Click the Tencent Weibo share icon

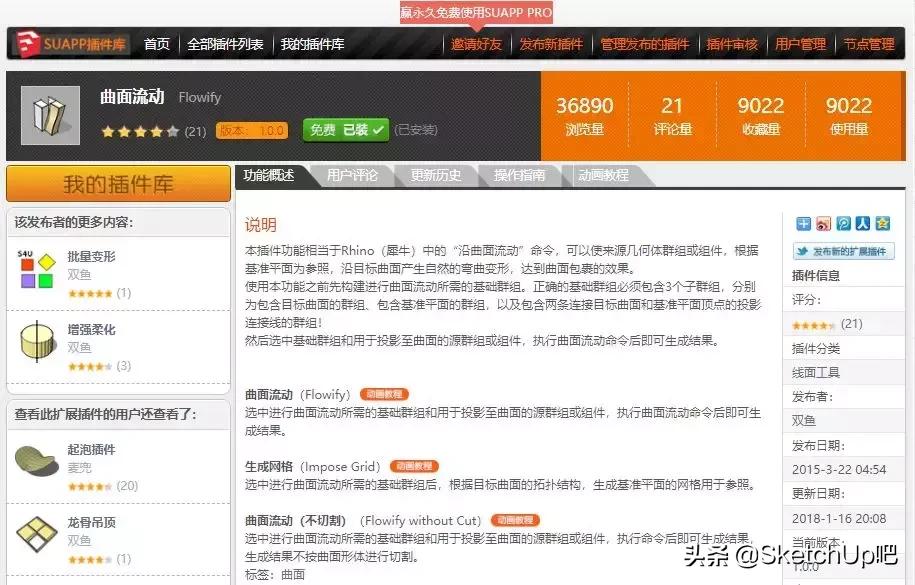point(843,224)
